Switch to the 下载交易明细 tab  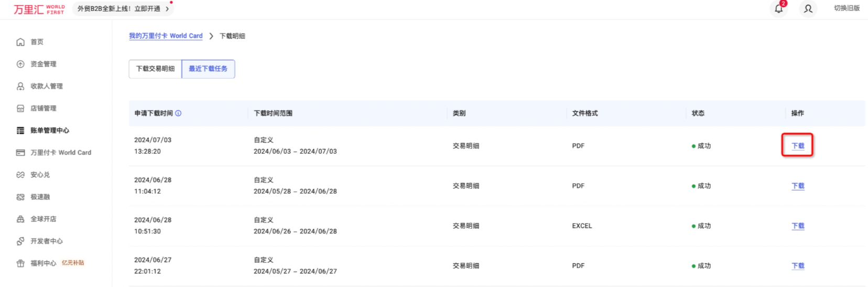tap(155, 69)
